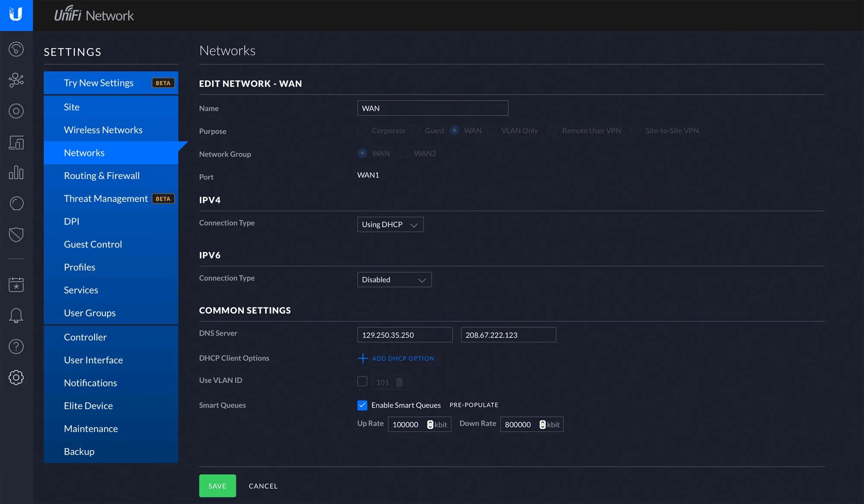Click the Up Rate stepper arrows
The height and width of the screenshot is (504, 864).
click(x=430, y=425)
